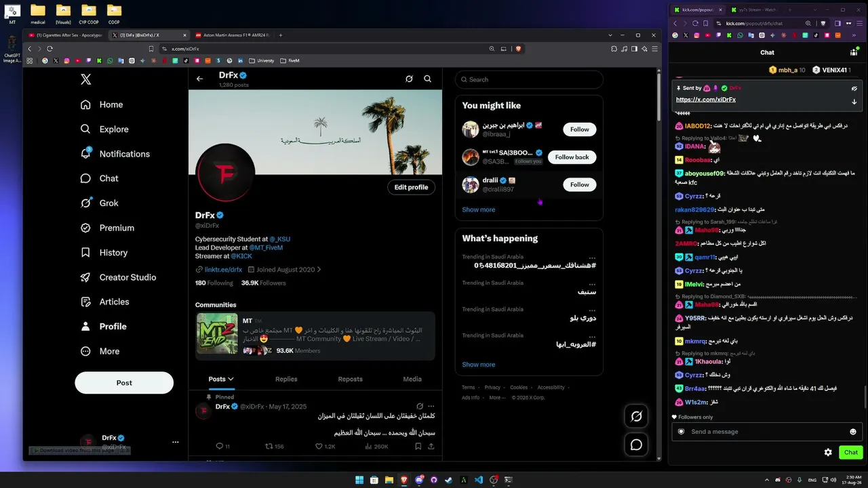Hide the pinned message in Kick chat

point(854,88)
